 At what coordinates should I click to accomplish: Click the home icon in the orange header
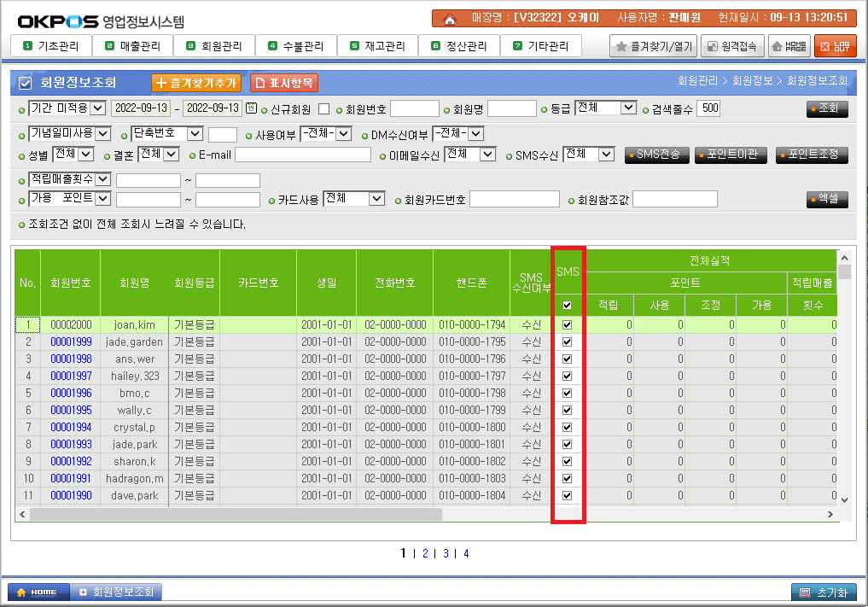[x=450, y=18]
